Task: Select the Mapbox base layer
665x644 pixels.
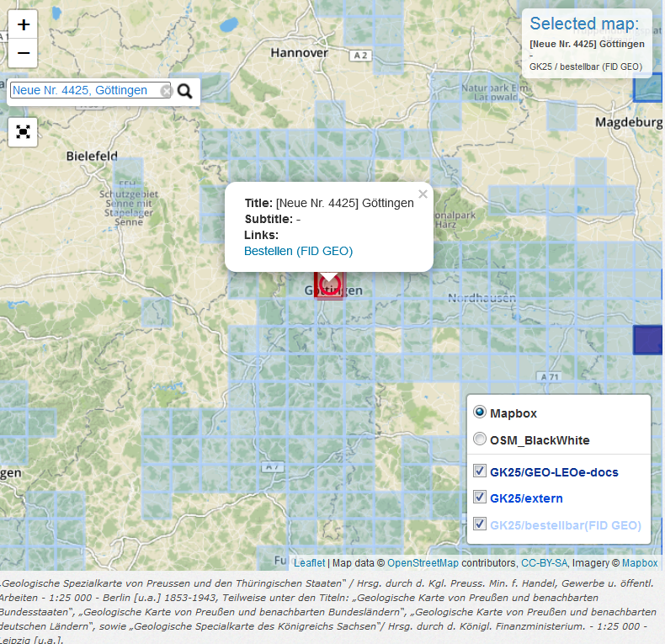Action: point(480,412)
